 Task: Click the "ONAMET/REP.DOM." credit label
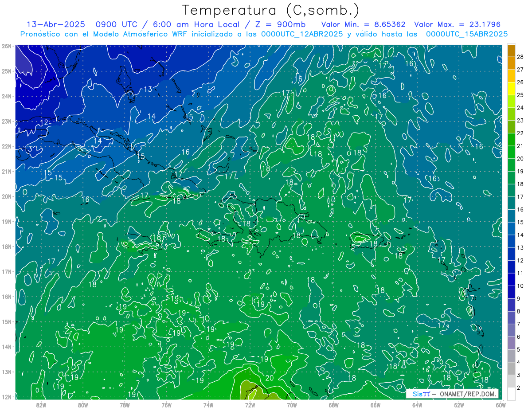pyautogui.click(x=467, y=394)
